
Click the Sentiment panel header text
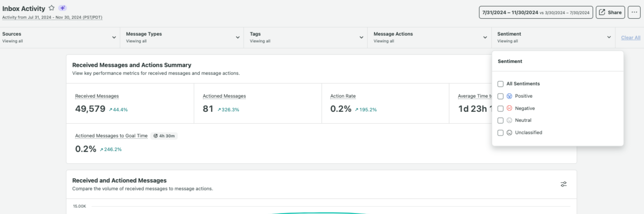click(510, 61)
